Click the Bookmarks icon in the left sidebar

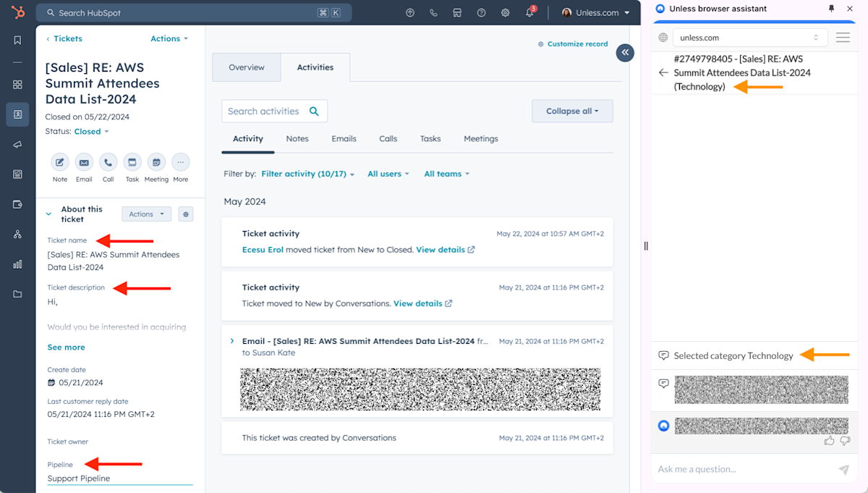17,41
